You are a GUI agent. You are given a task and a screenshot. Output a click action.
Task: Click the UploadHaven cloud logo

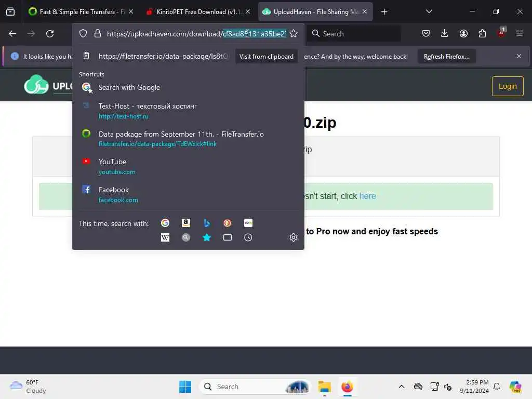[x=36, y=85]
